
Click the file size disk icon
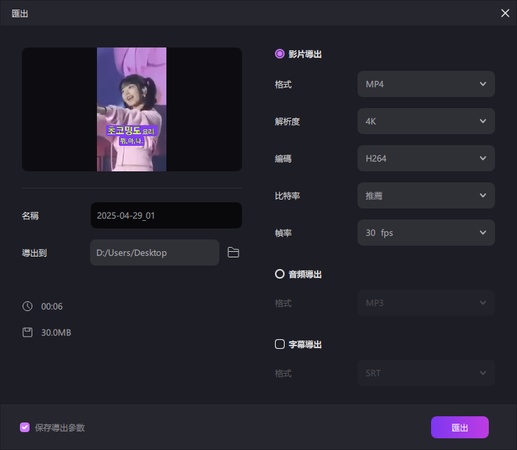tap(27, 332)
